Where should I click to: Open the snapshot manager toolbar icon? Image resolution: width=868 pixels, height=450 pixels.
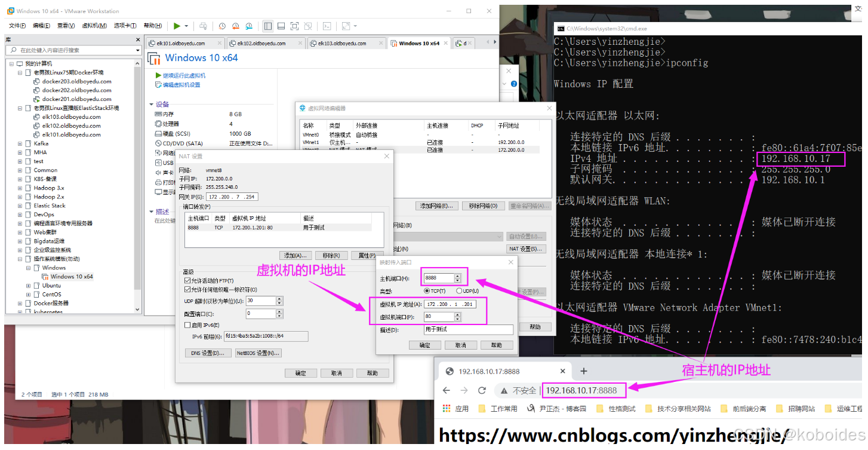point(248,26)
